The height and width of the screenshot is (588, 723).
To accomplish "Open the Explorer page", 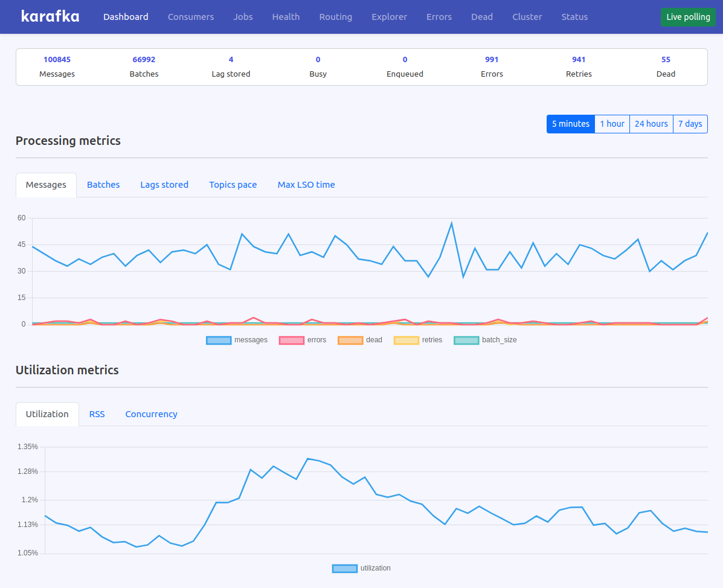I will coord(389,16).
